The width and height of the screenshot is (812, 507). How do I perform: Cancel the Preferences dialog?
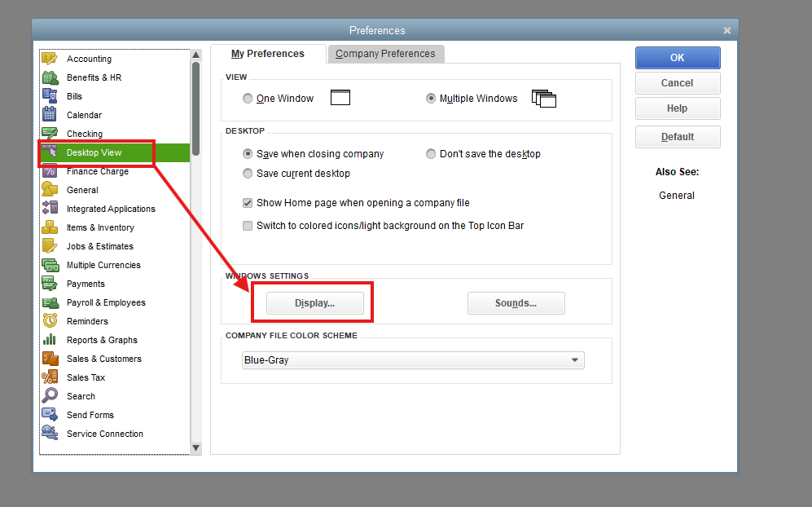click(678, 83)
